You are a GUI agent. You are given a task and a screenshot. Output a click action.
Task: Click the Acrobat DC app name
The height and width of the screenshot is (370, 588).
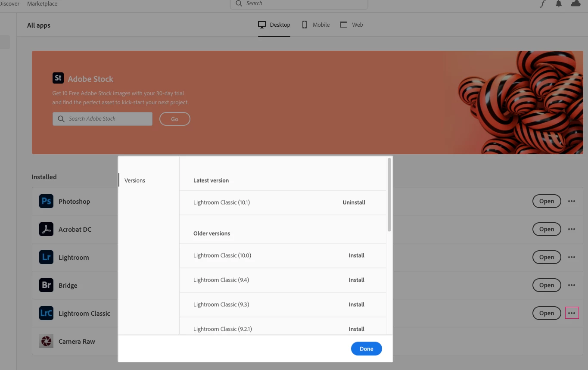(x=75, y=230)
